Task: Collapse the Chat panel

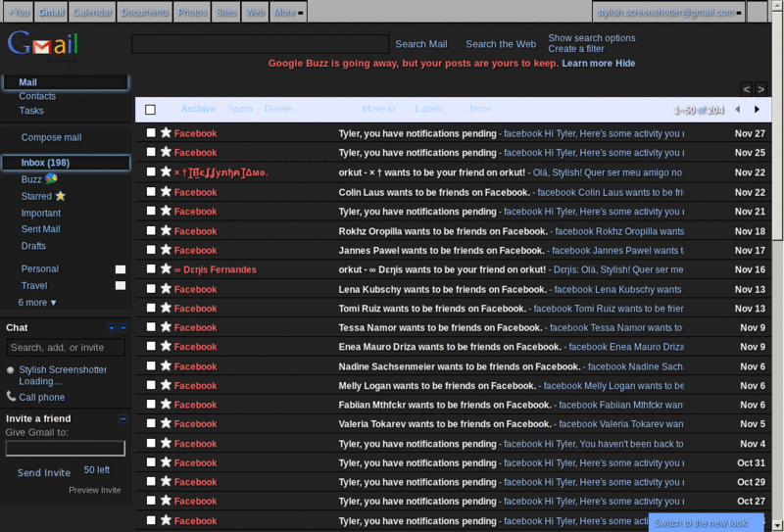Action: pyautogui.click(x=123, y=328)
